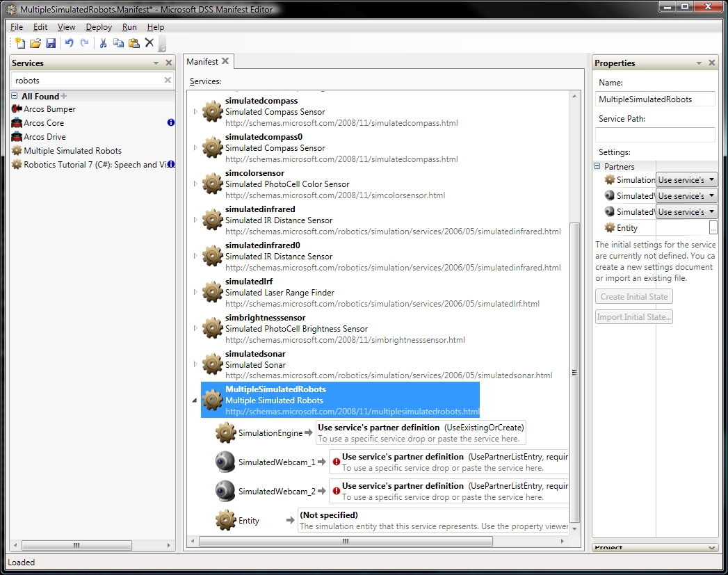
Task: Click the Entity partner gear icon
Action: point(226,520)
